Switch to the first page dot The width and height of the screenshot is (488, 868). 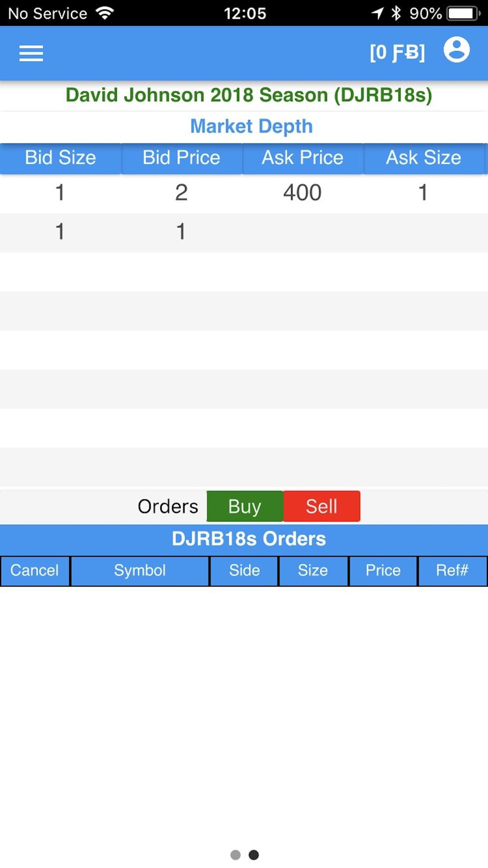[x=235, y=855]
